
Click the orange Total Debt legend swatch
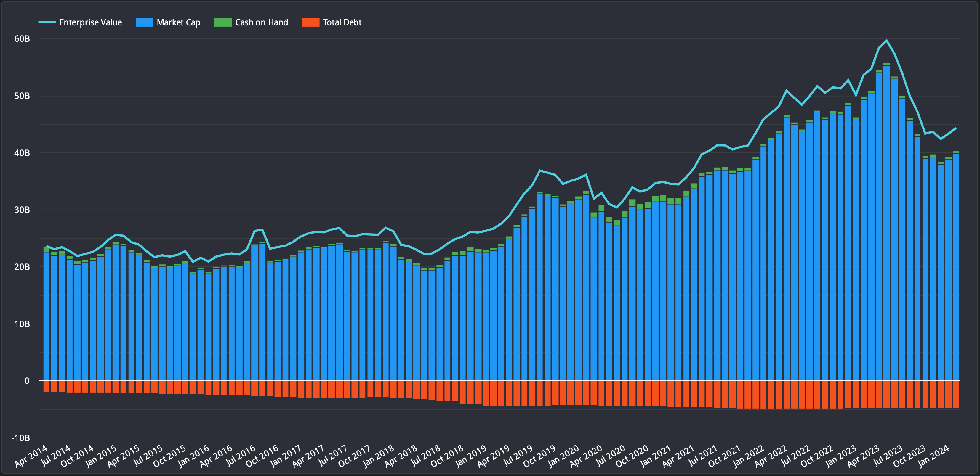(x=310, y=22)
